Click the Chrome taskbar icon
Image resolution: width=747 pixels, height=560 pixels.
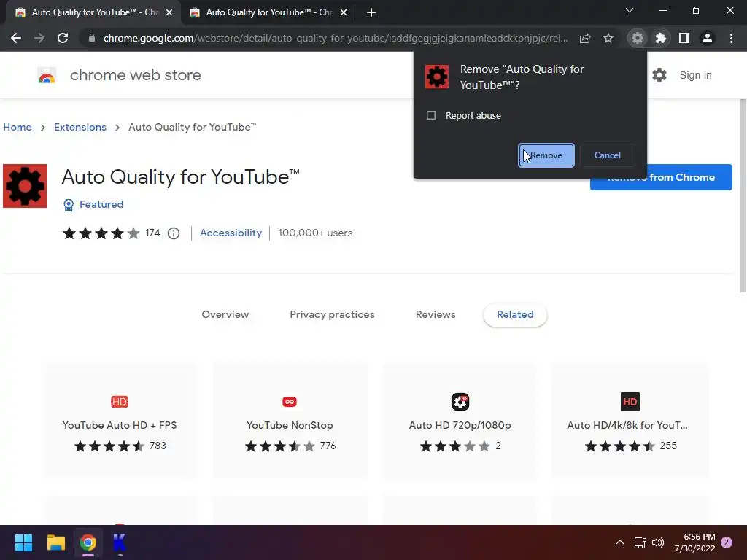tap(88, 542)
